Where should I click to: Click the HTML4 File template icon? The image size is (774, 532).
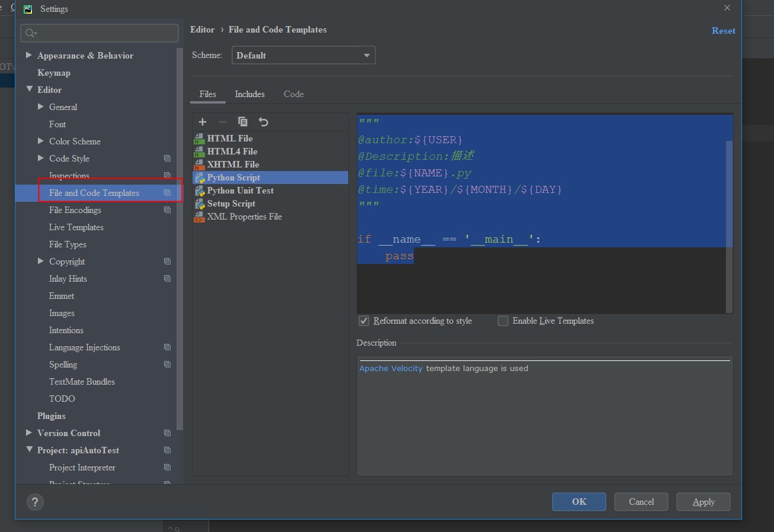tap(199, 151)
